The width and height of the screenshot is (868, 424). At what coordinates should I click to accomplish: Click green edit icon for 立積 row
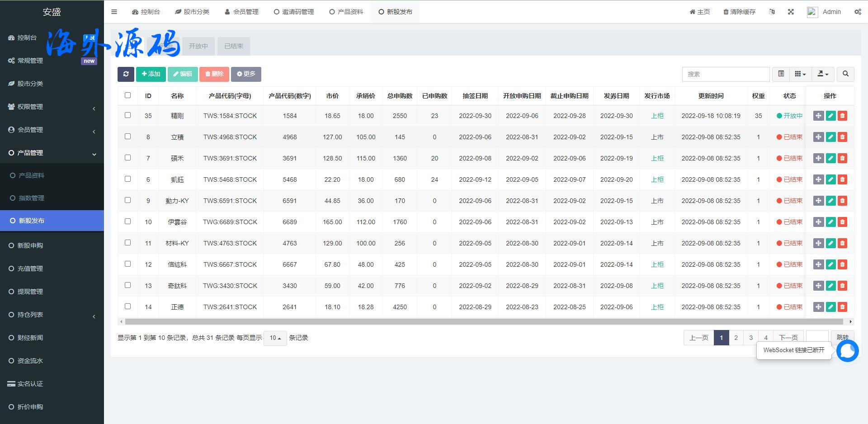[830, 137]
